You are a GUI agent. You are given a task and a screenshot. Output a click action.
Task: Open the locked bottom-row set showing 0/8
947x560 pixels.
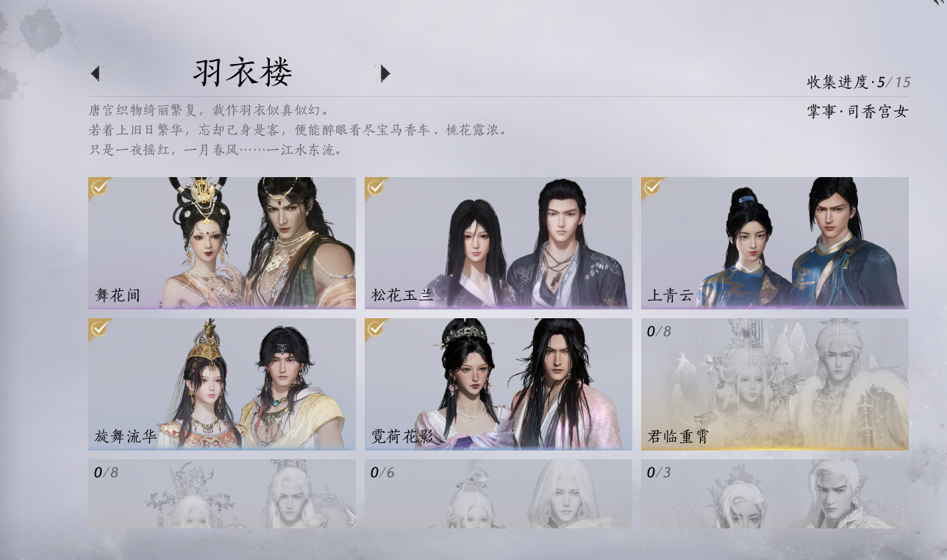[222, 494]
